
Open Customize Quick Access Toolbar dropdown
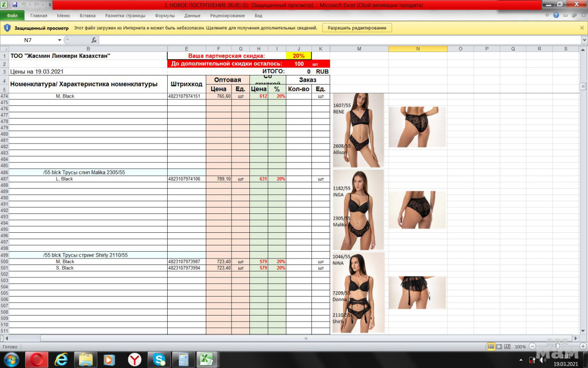tap(50, 5)
